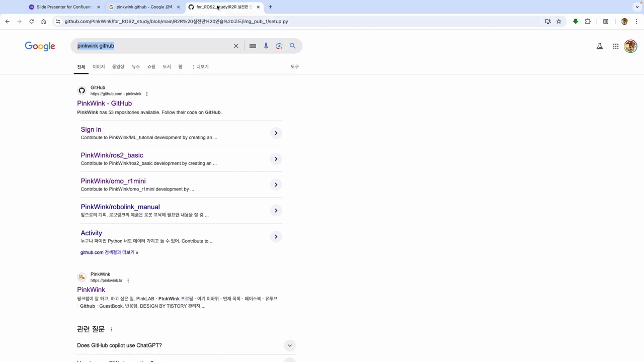The width and height of the screenshot is (644, 362).
Task: Click the Google logo
Action: [40, 46]
